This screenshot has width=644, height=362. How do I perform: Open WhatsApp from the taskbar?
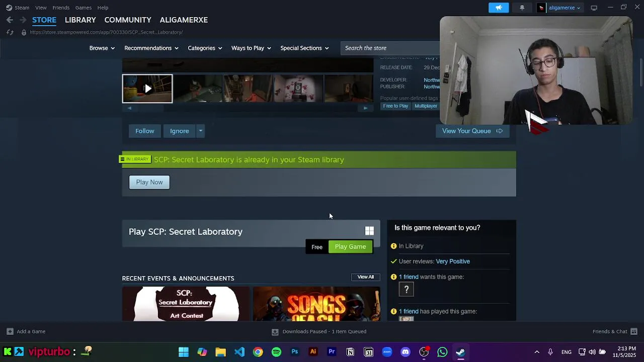coord(442,352)
